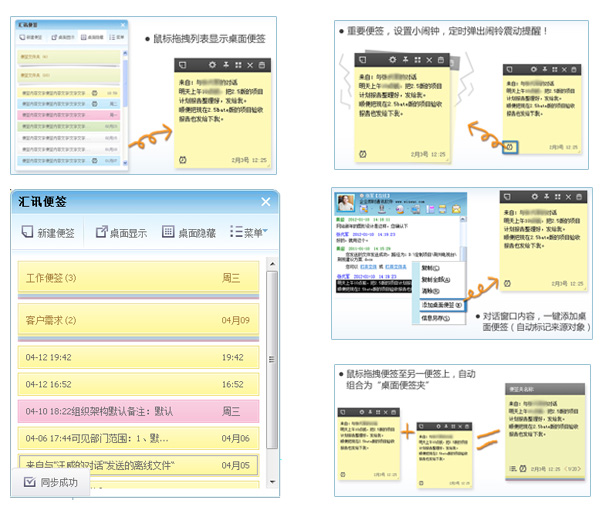Open 菜单 in the small 汇讯便签 list window
This screenshot has height=520, width=602.
[x=116, y=37]
